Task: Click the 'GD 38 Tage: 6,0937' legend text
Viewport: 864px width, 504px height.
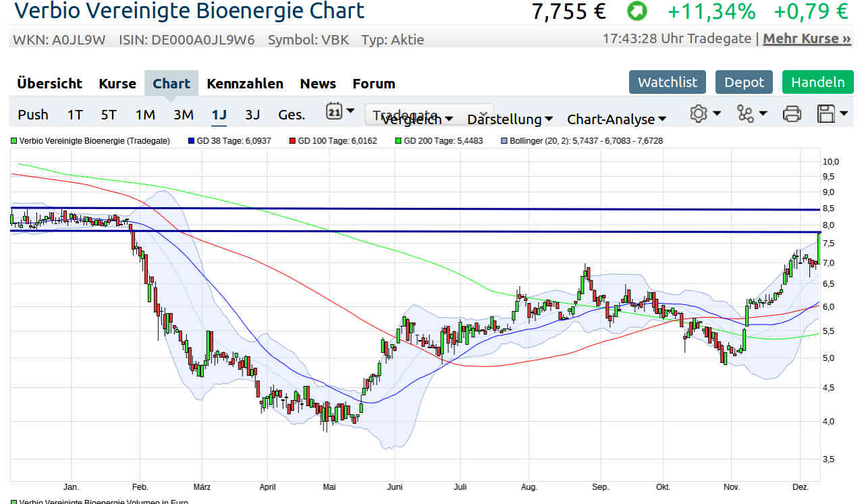Action: [234, 141]
